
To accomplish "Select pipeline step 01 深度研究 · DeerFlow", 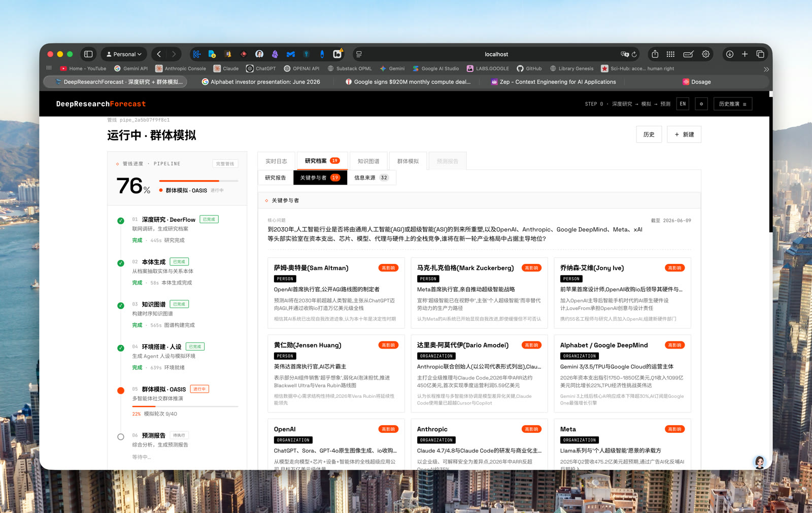I will [x=177, y=229].
